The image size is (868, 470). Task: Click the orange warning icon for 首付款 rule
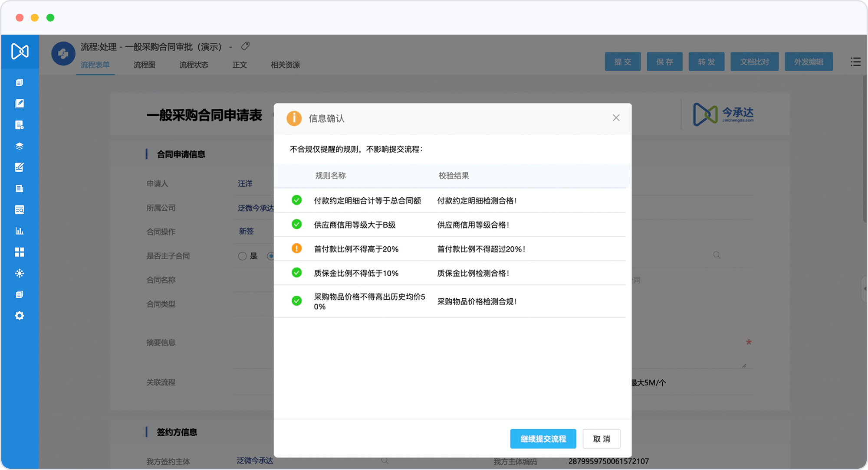click(296, 248)
